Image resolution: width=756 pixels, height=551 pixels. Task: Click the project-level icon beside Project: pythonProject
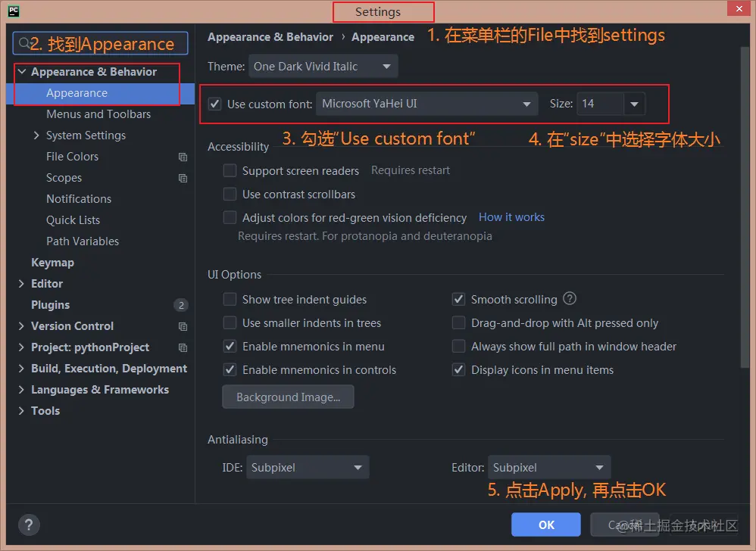pos(183,347)
